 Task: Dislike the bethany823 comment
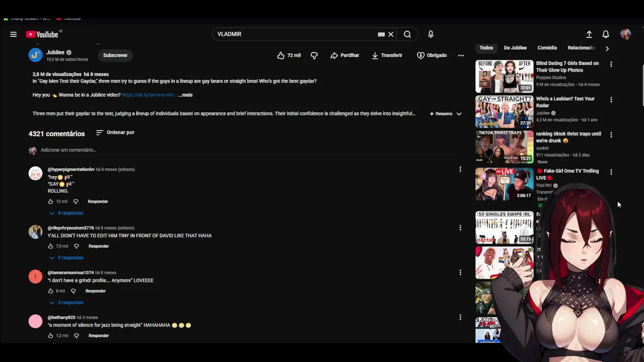tap(76, 336)
